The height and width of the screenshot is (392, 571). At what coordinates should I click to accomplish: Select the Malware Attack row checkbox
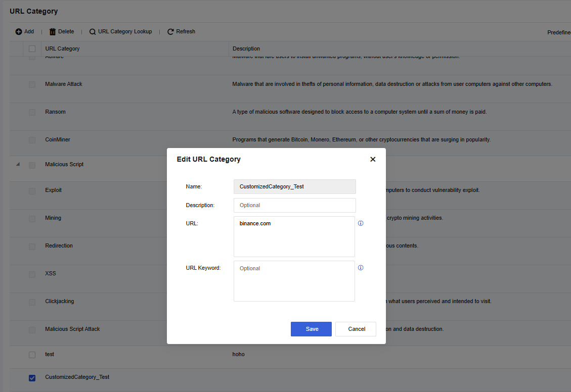(x=32, y=84)
